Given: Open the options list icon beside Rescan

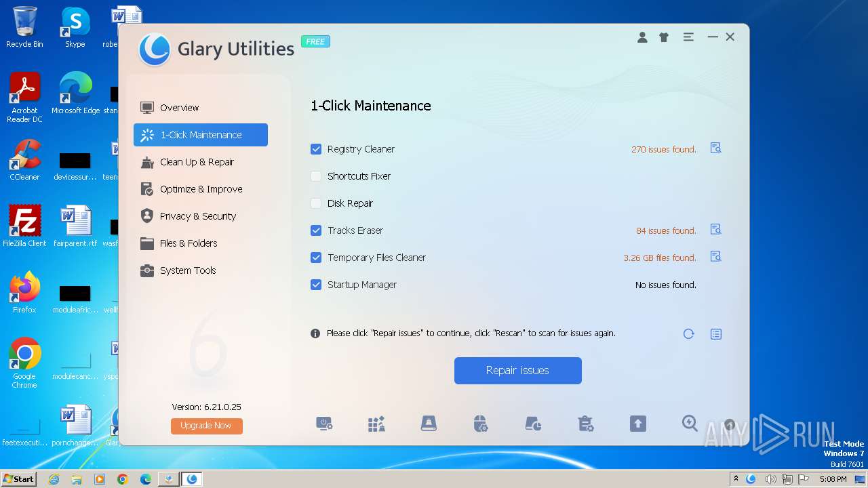Looking at the screenshot, I should pos(716,333).
